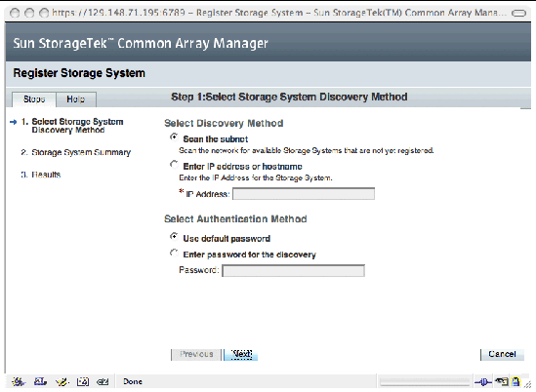Click the page load progress bar in status bar

[425, 381]
